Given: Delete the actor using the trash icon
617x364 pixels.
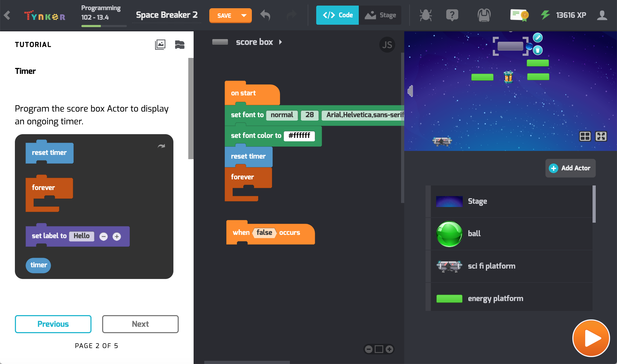Looking at the screenshot, I should 538,50.
